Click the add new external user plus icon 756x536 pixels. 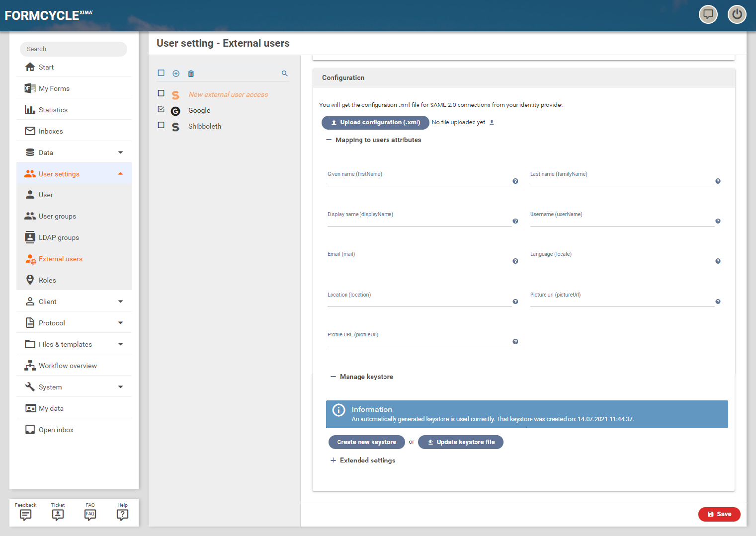point(176,74)
